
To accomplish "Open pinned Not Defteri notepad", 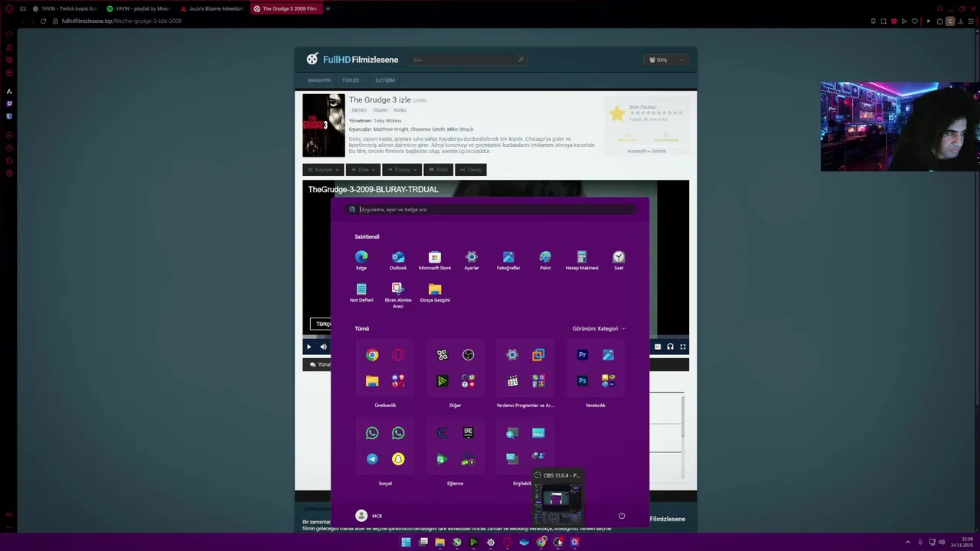I will click(x=361, y=292).
